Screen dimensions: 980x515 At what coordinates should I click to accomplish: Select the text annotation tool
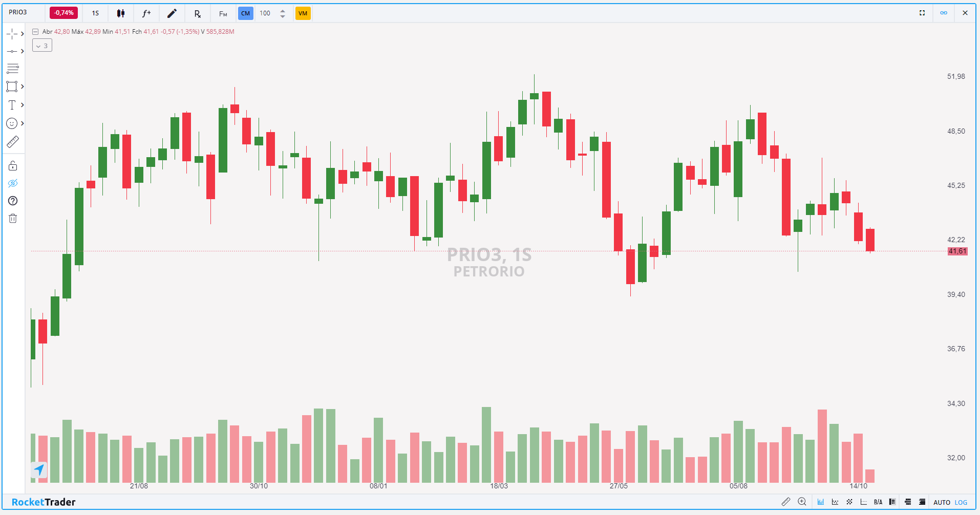click(x=12, y=105)
